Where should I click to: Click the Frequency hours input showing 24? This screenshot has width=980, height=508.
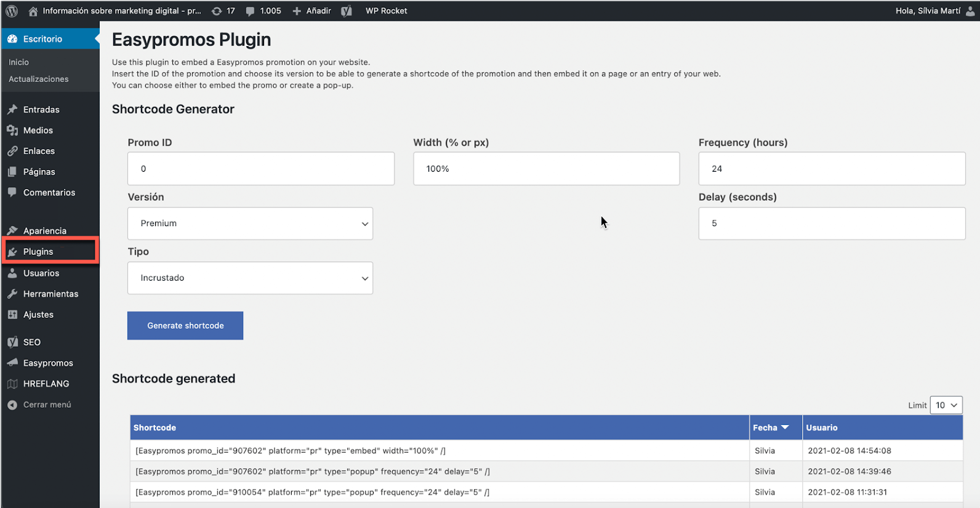pyautogui.click(x=832, y=169)
